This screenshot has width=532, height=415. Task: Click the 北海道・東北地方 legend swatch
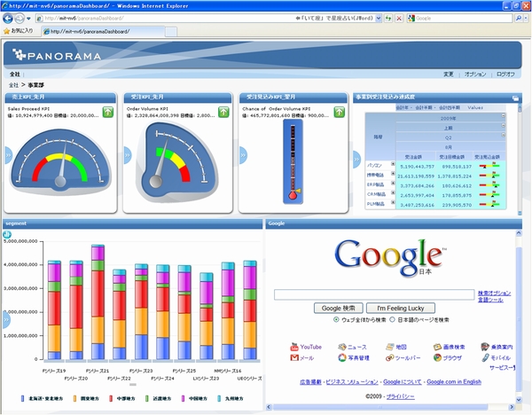(23, 398)
